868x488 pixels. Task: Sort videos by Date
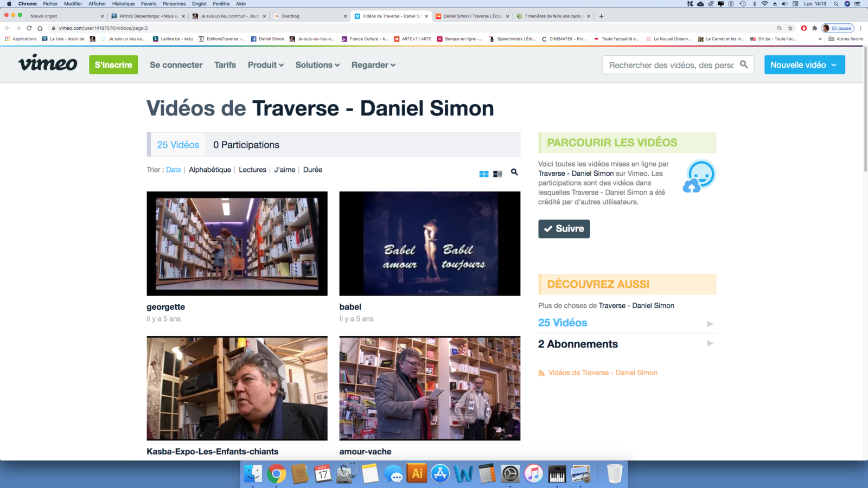[174, 170]
